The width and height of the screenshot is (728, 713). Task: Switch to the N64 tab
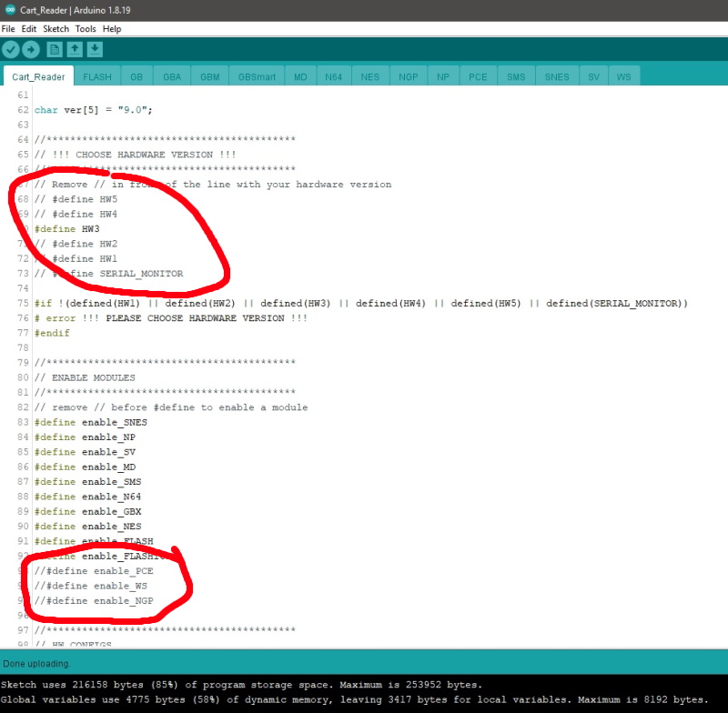pyautogui.click(x=333, y=76)
